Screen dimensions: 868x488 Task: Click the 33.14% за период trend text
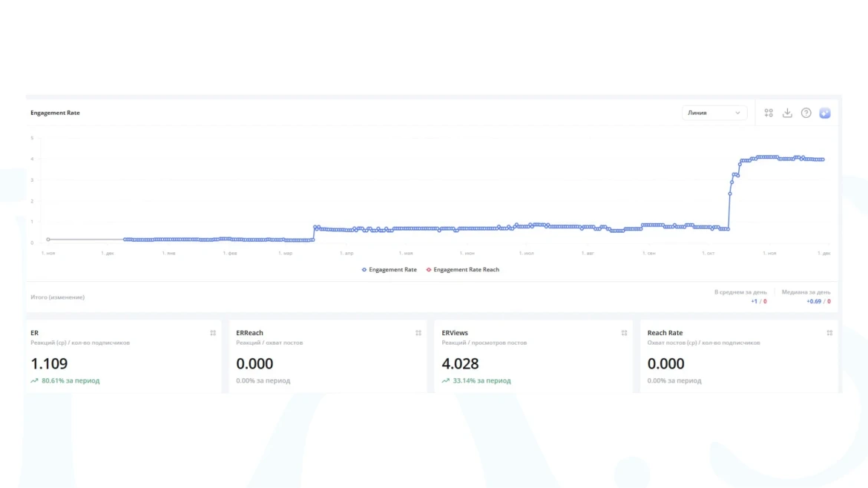(481, 380)
